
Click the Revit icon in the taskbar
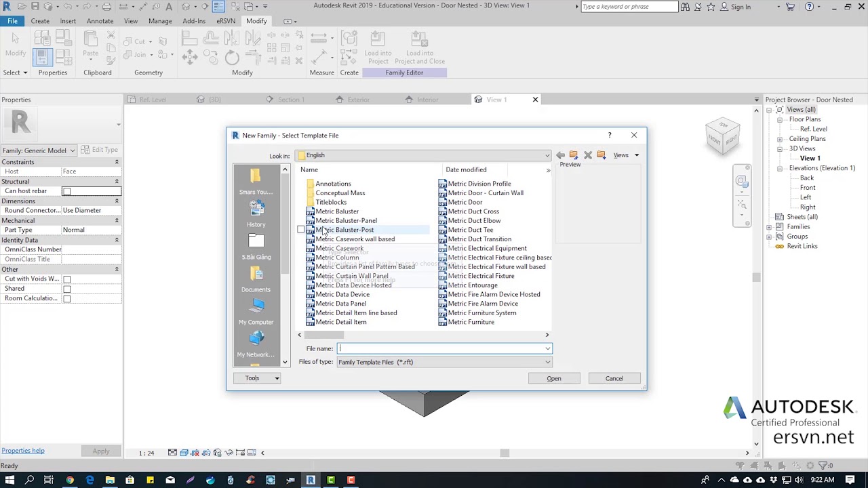pyautogui.click(x=311, y=480)
